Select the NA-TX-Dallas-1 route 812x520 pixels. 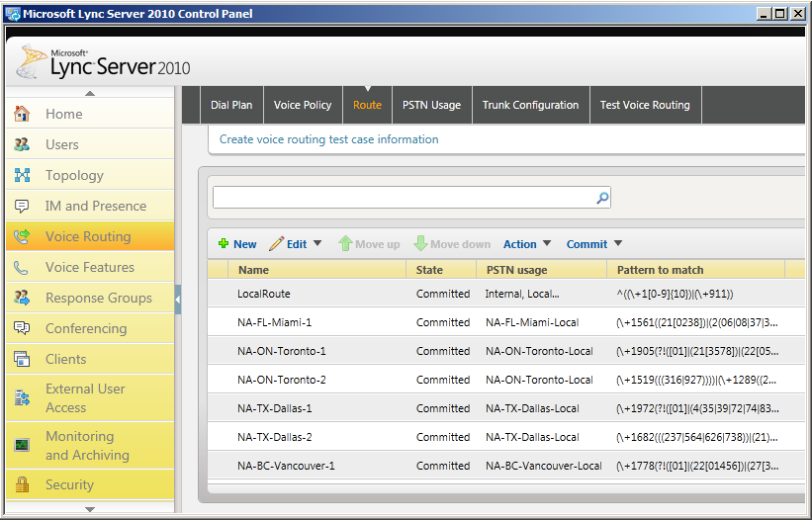506,408
